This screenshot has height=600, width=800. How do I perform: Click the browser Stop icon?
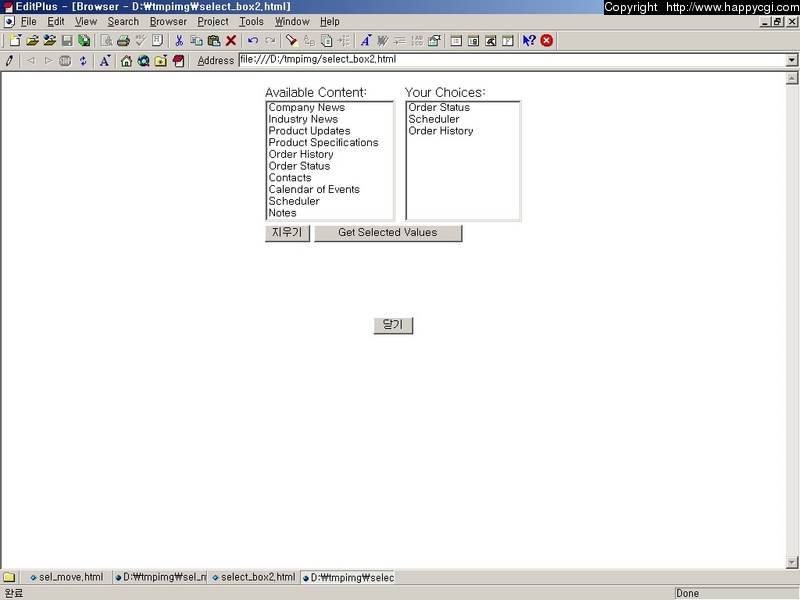[65, 61]
